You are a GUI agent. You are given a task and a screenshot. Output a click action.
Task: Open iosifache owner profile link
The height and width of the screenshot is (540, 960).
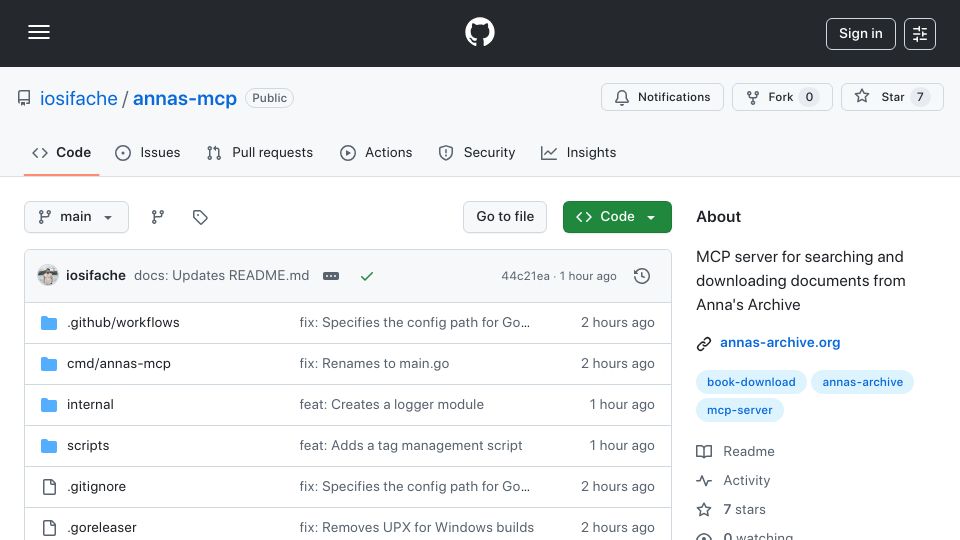coord(78,98)
